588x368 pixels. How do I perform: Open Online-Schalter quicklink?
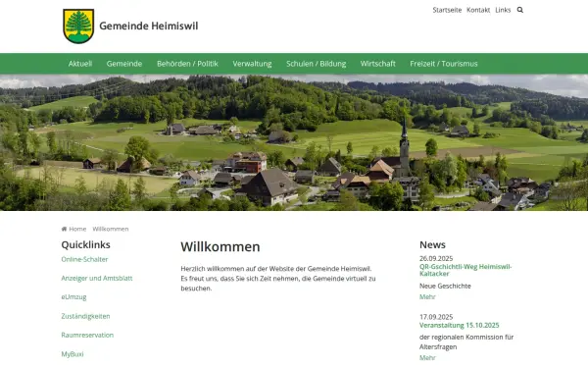[84, 259]
